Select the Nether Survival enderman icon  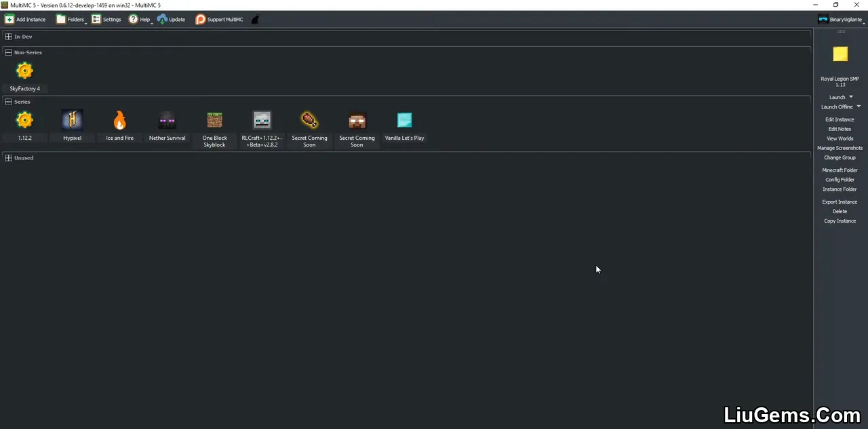click(167, 120)
